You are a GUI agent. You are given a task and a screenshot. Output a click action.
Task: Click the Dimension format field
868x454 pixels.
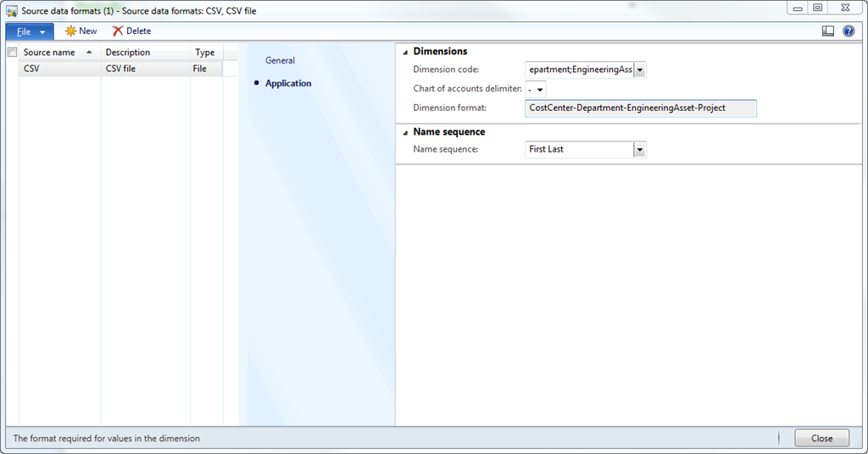pyautogui.click(x=641, y=108)
